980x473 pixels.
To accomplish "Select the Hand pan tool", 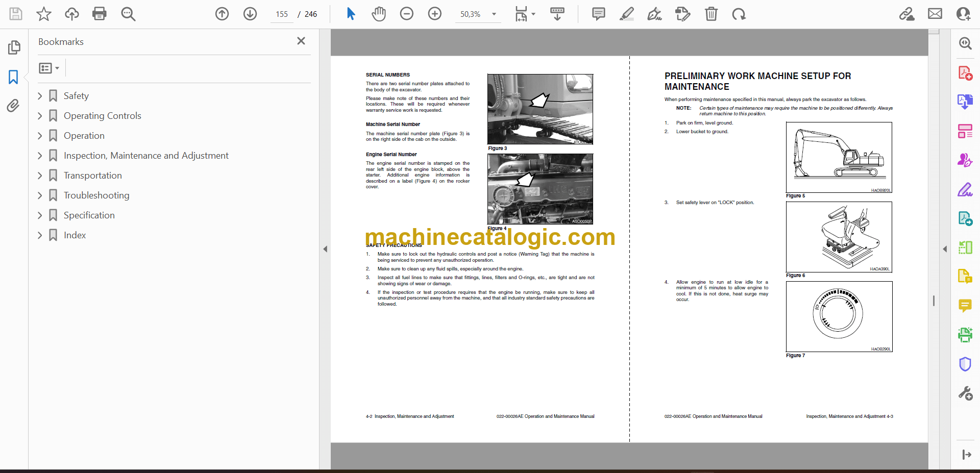I will [378, 14].
